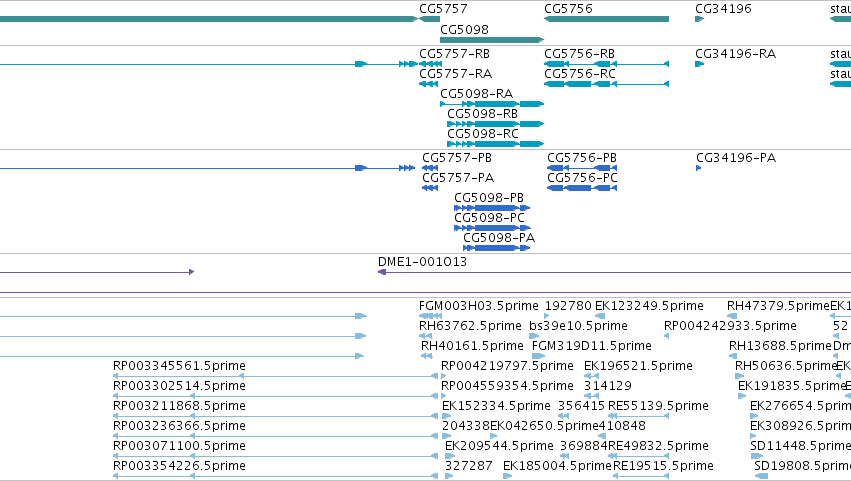Select EST label EK276654.5prime
The height and width of the screenshot is (481, 851).
pos(801,407)
